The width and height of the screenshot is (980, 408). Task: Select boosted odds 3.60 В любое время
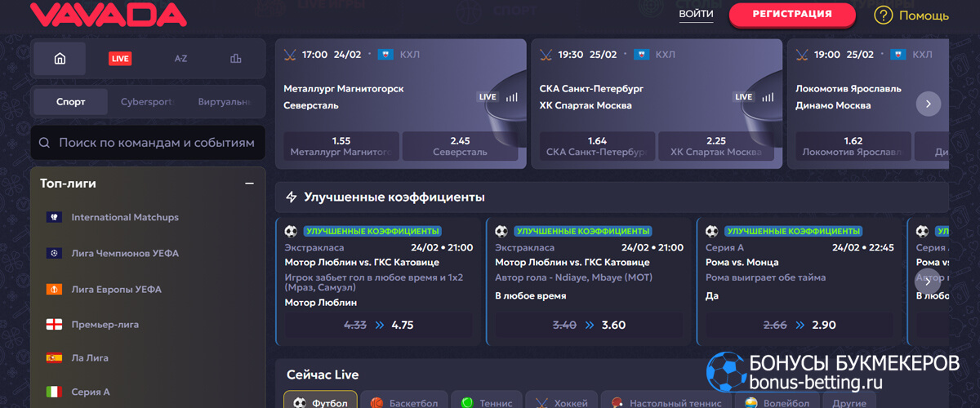[x=590, y=325]
